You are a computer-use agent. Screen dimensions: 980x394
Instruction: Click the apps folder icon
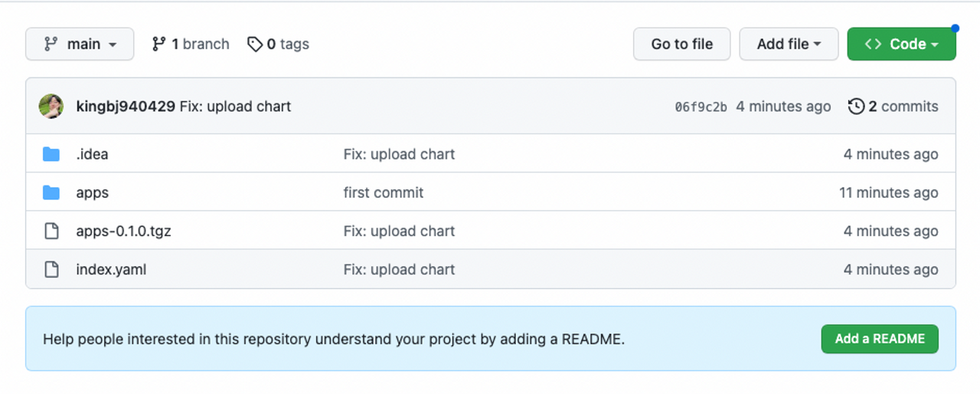click(x=51, y=192)
